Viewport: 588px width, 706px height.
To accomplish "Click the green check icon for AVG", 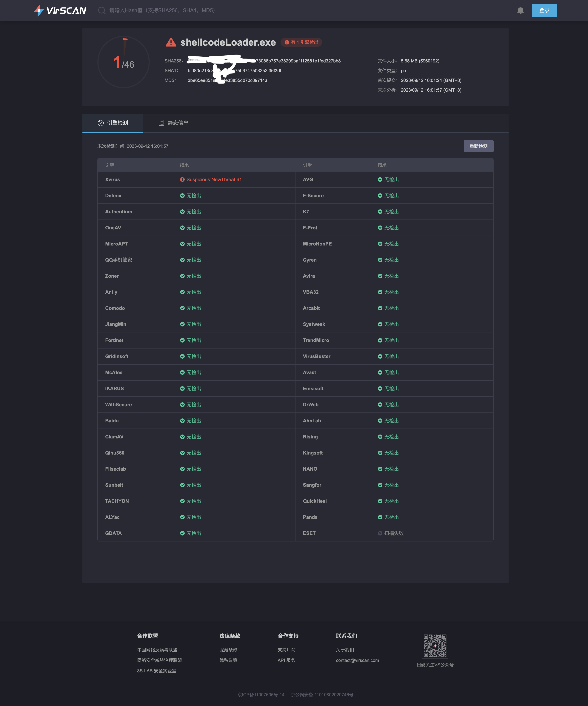I will tap(380, 179).
